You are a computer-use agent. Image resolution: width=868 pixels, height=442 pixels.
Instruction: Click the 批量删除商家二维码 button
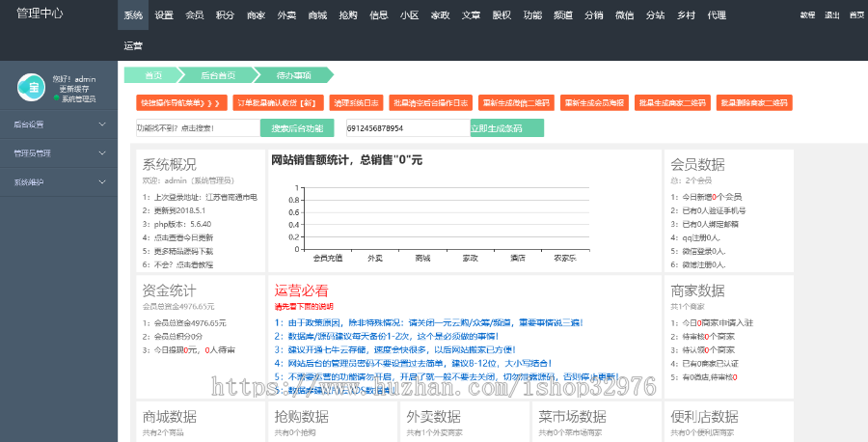click(x=754, y=102)
